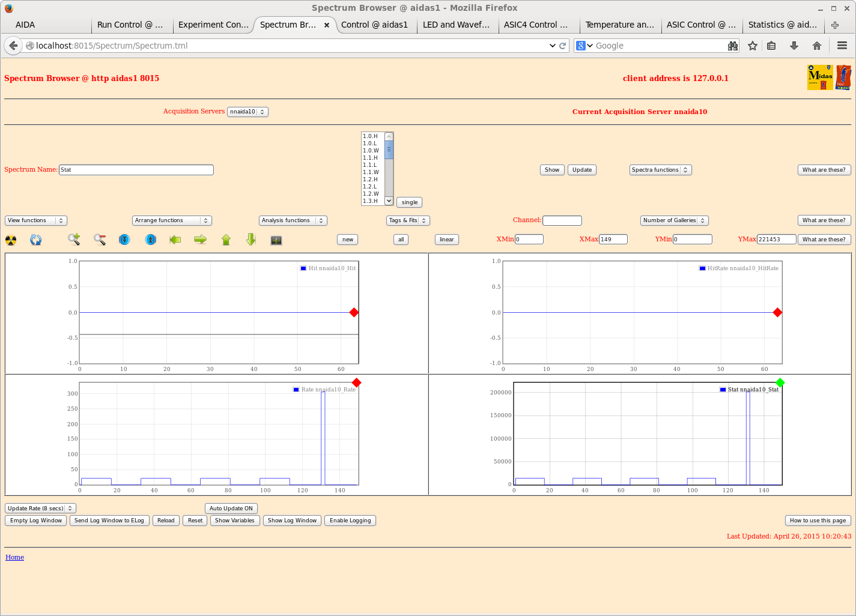The height and width of the screenshot is (616, 856).
Task: Click the waveform monitor icon
Action: coord(276,240)
